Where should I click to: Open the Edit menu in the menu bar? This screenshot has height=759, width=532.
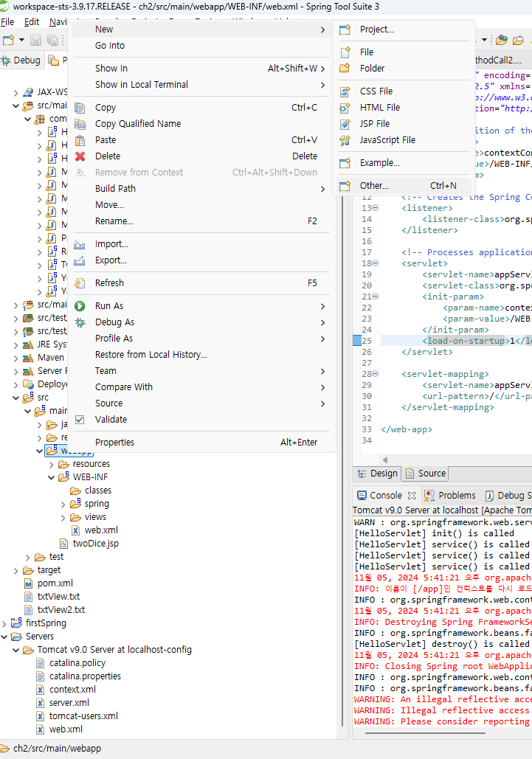32,22
